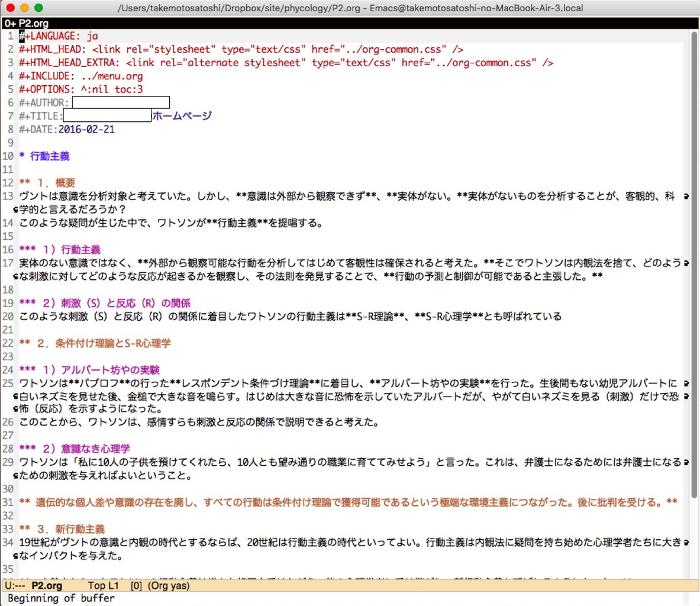The image size is (700, 606).
Task: Click the #+INCLUDE: ../menu.org line
Action: pyautogui.click(x=81, y=76)
